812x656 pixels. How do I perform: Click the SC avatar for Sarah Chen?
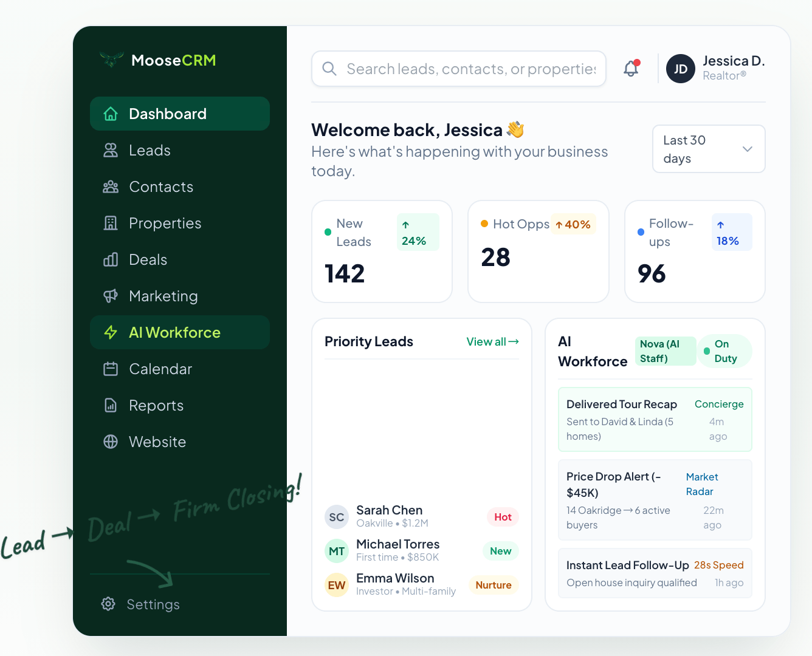pyautogui.click(x=337, y=517)
